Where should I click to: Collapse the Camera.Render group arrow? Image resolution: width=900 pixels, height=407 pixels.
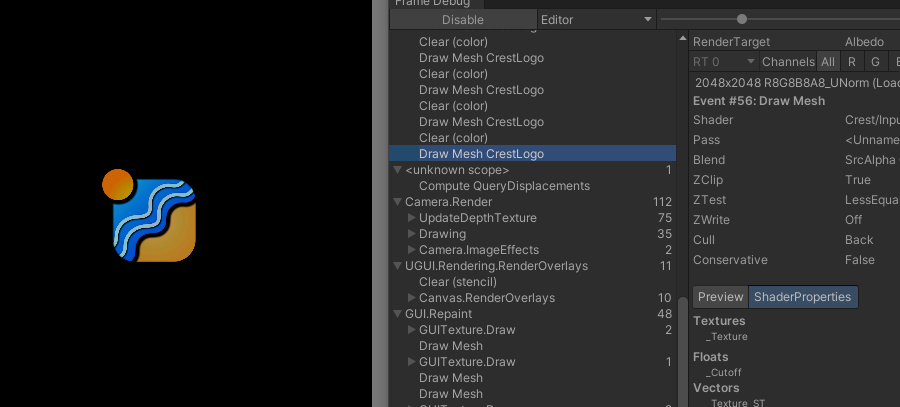[x=397, y=202]
